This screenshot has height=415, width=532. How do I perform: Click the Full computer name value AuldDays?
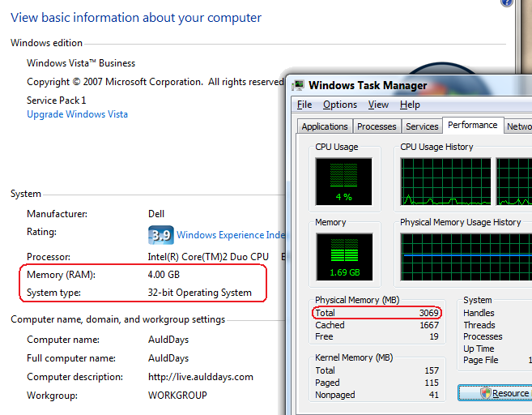(168, 358)
